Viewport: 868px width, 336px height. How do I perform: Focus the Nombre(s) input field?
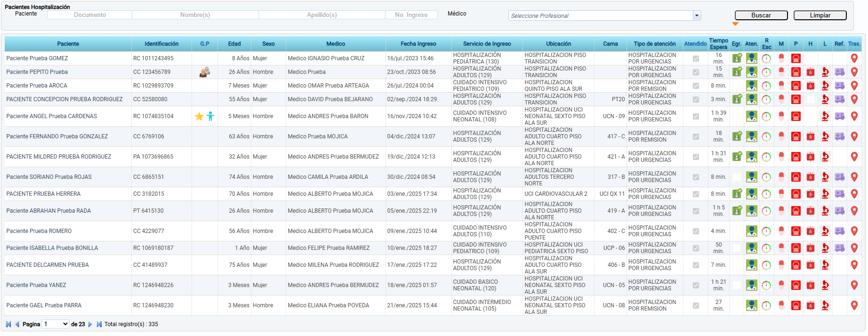(195, 15)
